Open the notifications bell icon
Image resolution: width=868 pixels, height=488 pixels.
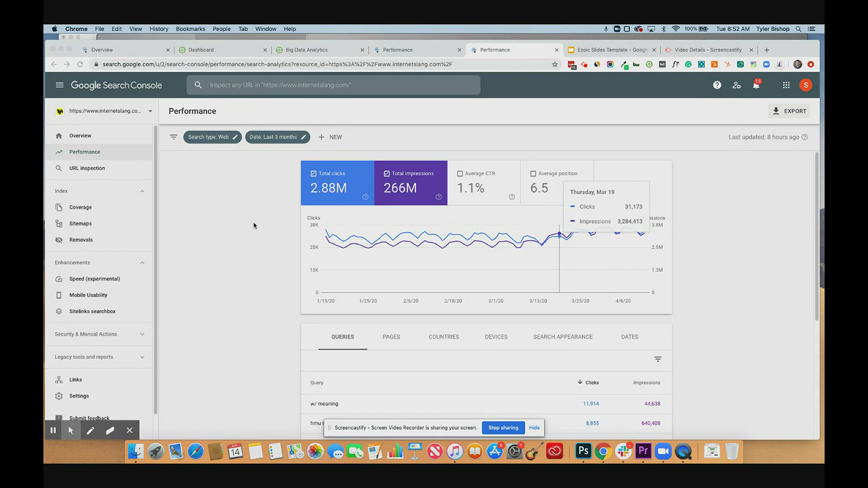pos(756,85)
